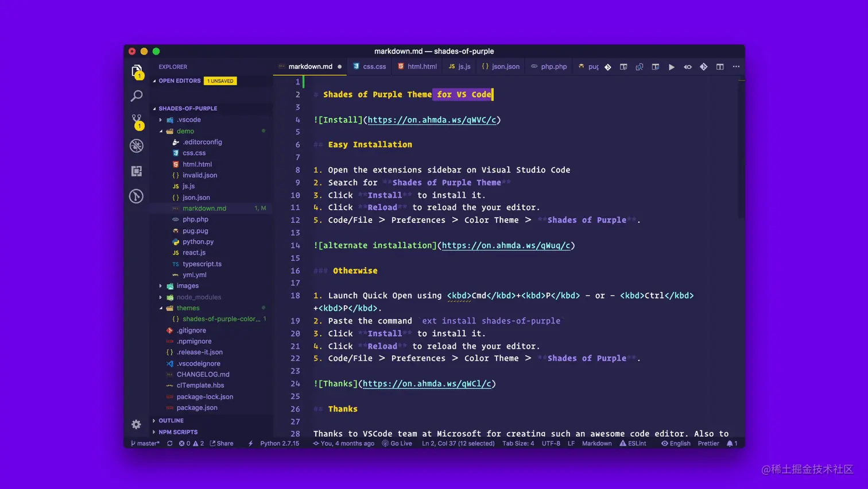The image size is (868, 489).
Task: Open the Search view in activity bar
Action: pos(137,96)
